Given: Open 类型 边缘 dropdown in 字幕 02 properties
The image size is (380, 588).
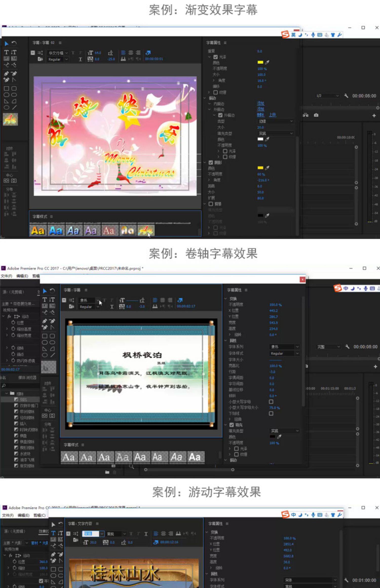Looking at the screenshot, I should [276, 121].
